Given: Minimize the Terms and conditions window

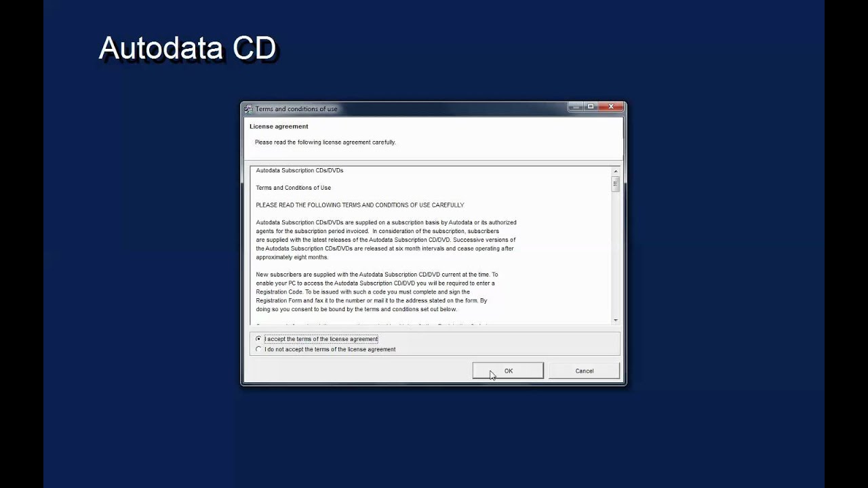Looking at the screenshot, I should (575, 106).
